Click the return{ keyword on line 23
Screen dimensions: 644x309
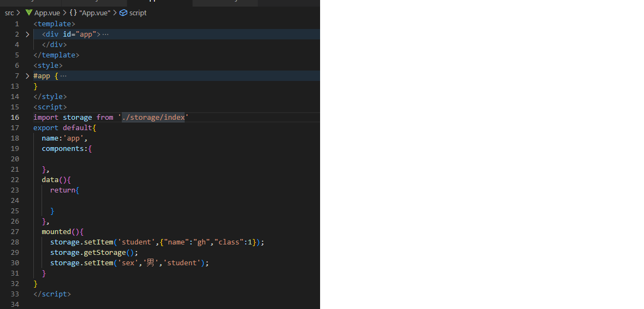64,190
